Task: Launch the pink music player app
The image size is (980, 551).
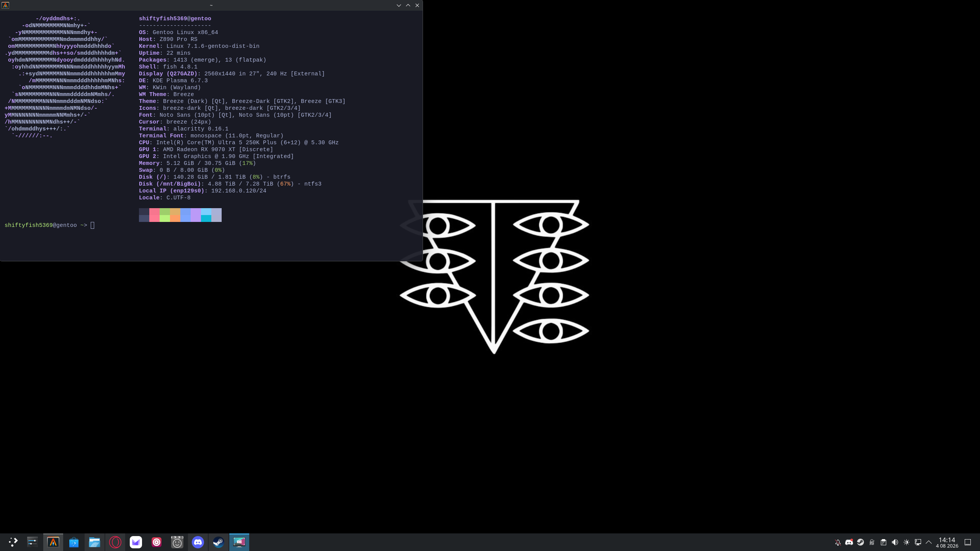Action: (x=157, y=542)
